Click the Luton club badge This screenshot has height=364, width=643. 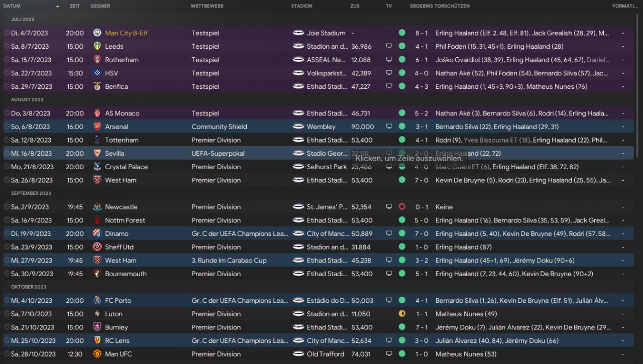tap(97, 314)
